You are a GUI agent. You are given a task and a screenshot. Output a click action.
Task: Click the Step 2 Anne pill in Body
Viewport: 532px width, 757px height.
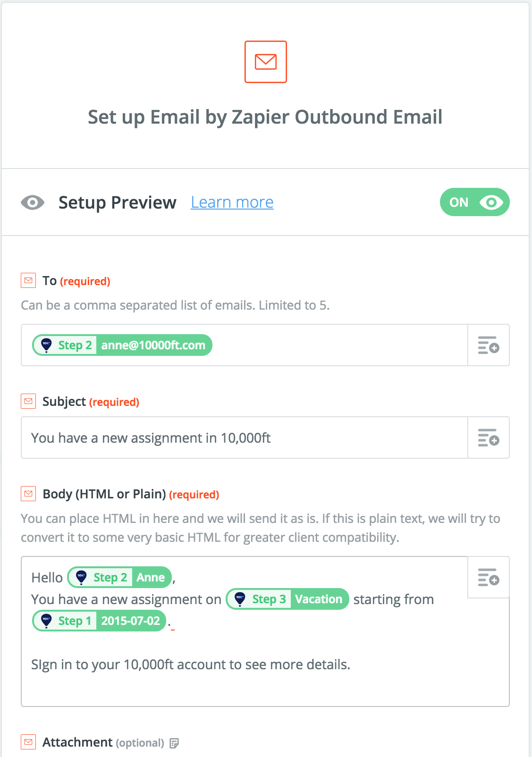click(x=120, y=577)
